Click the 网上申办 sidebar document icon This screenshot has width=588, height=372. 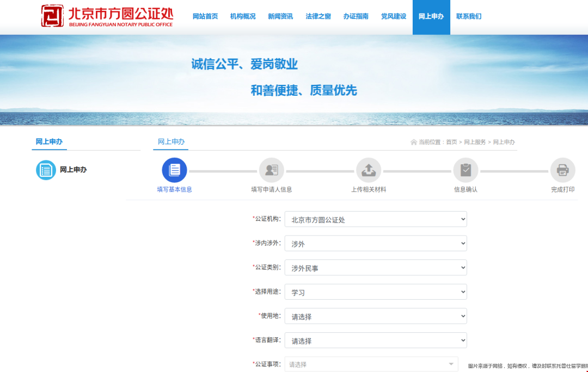(x=46, y=170)
